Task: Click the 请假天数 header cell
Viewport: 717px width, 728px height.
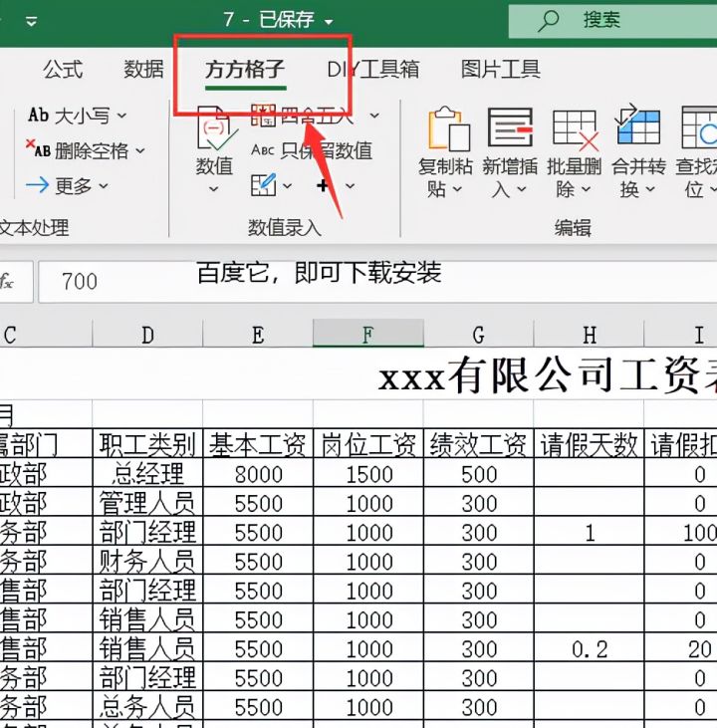Action: pos(589,444)
